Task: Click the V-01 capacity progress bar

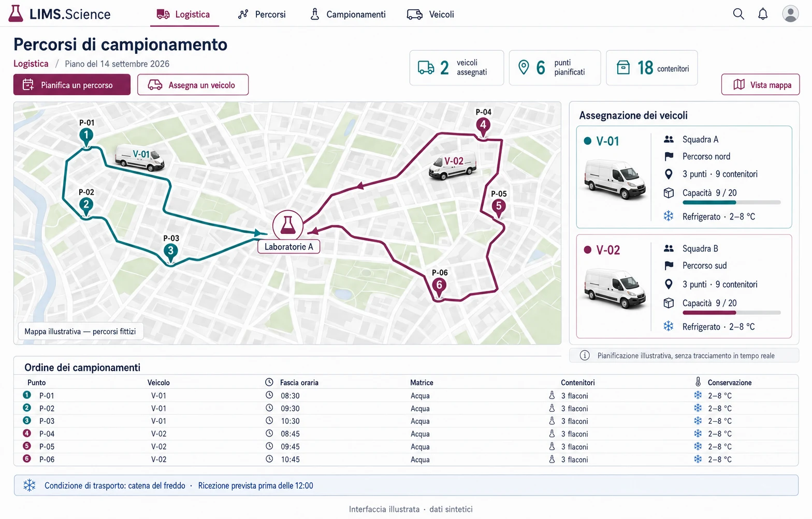Action: [731, 203]
